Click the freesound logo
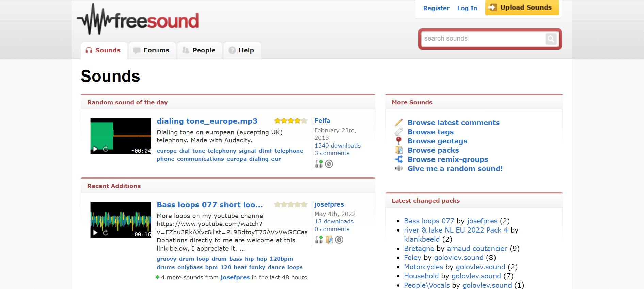This screenshot has width=644, height=289. [138, 19]
